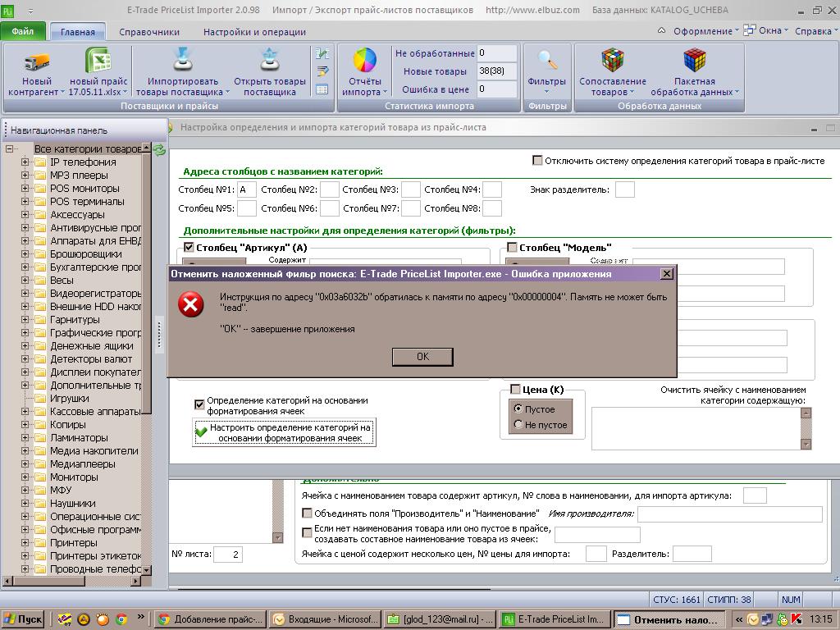Enable the Столбец "Модель" checkbox
840x630 pixels.
point(512,248)
